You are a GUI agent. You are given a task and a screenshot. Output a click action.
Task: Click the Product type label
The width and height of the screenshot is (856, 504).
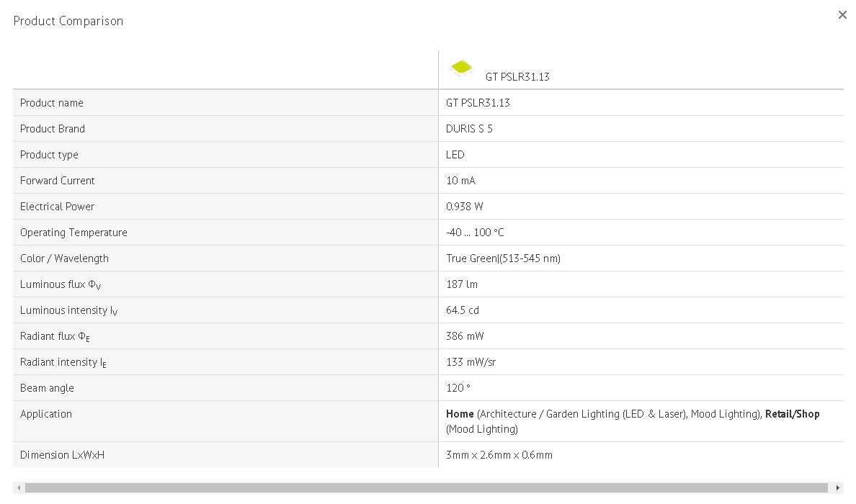pyautogui.click(x=49, y=155)
